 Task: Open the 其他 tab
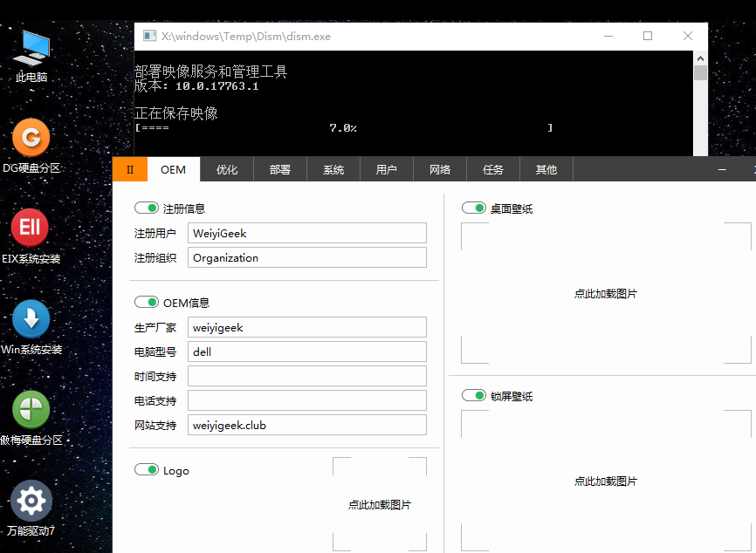546,169
